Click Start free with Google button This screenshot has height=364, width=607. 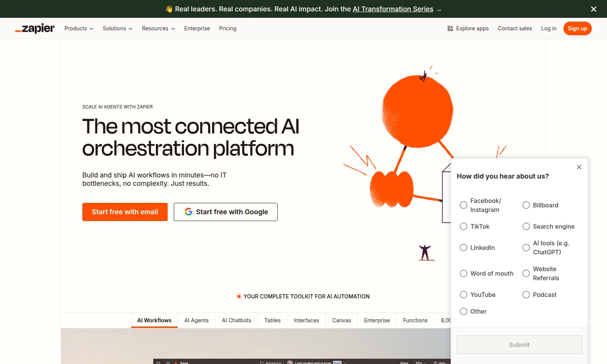click(226, 212)
